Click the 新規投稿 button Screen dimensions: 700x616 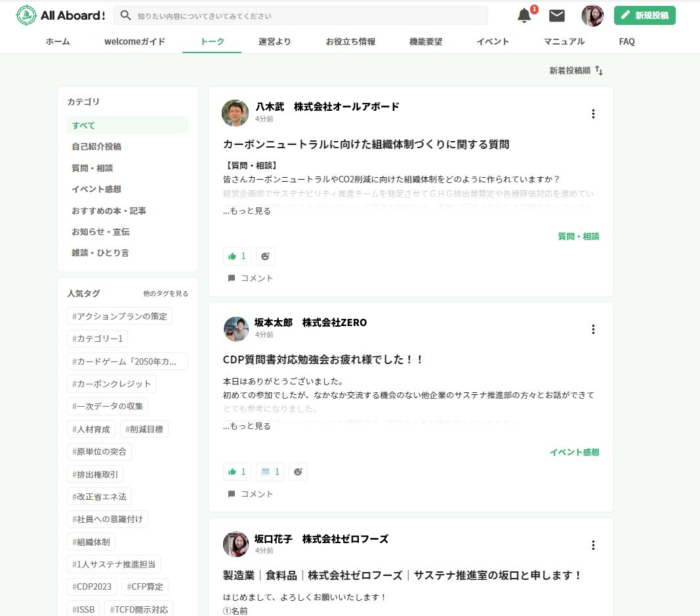click(644, 14)
